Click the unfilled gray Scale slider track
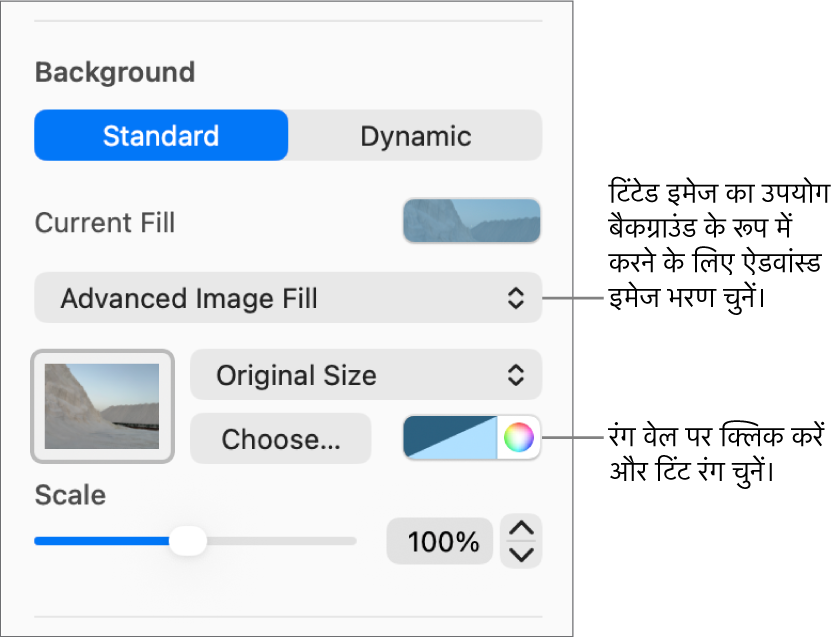Image resolution: width=838 pixels, height=638 pixels. tap(280, 541)
